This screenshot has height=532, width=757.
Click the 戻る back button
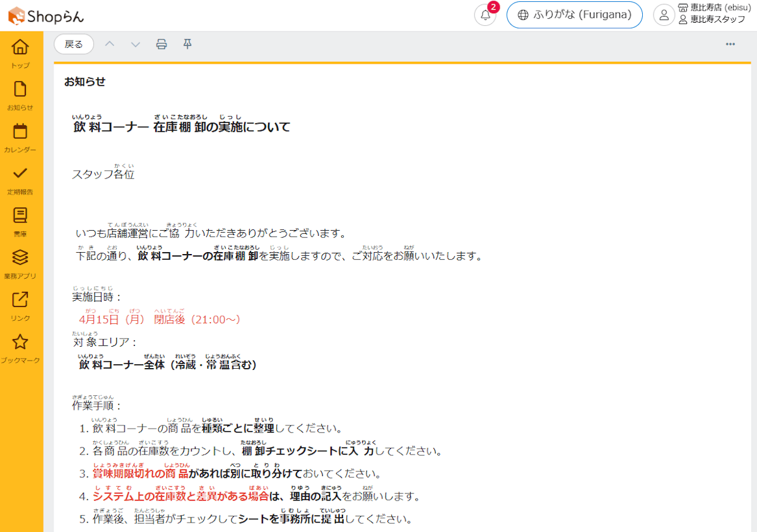pyautogui.click(x=74, y=44)
